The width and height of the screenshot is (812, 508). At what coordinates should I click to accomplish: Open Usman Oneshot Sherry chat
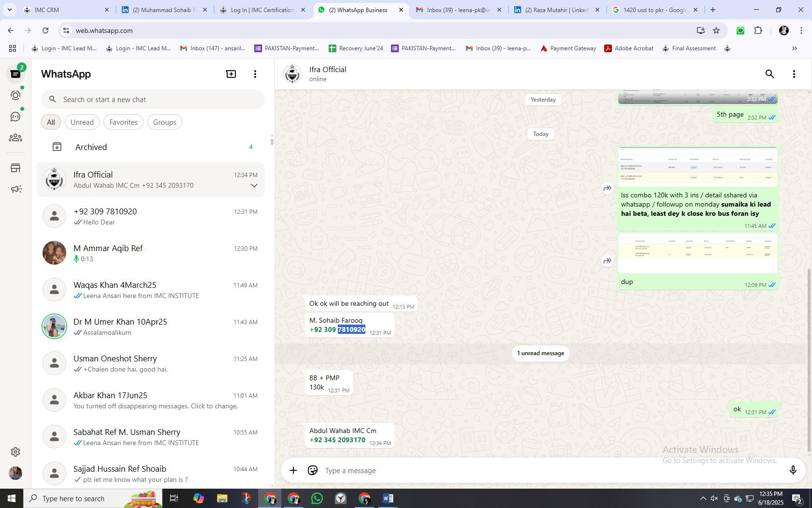pos(150,363)
